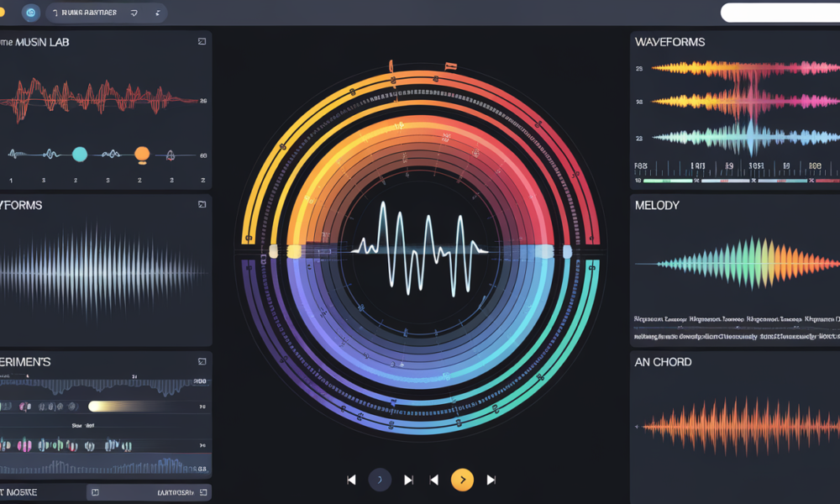Image resolution: width=840 pixels, height=504 pixels.
Task: Click the white waveform at the visualizer center
Action: coord(419,249)
